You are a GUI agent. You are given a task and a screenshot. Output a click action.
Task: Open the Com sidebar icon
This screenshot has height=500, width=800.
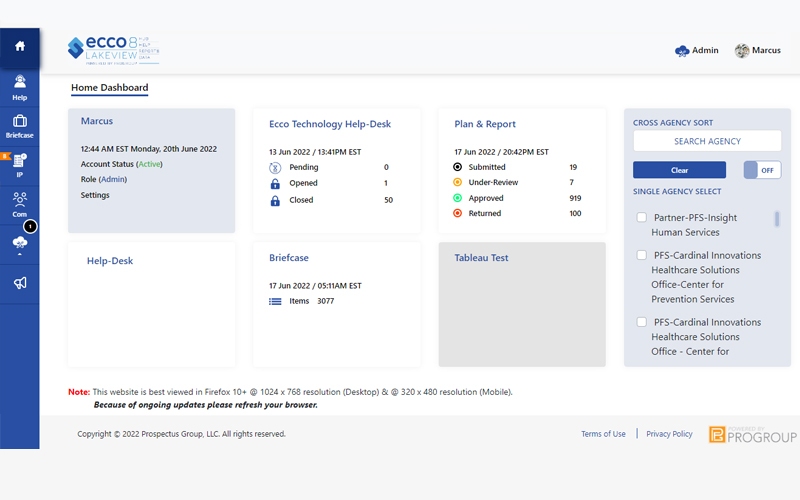(19, 204)
